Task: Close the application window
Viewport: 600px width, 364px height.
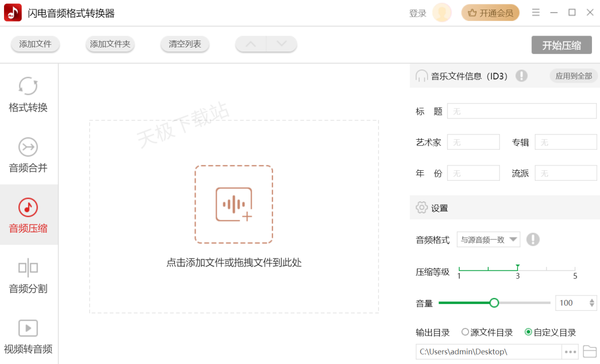Action: pos(590,13)
